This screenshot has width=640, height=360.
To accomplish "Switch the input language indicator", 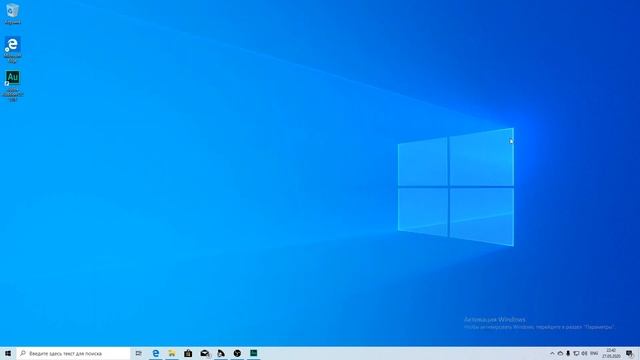I will click(x=594, y=353).
